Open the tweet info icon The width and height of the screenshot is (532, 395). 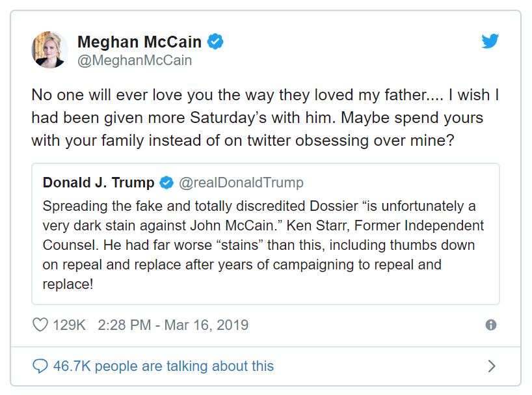(491, 325)
